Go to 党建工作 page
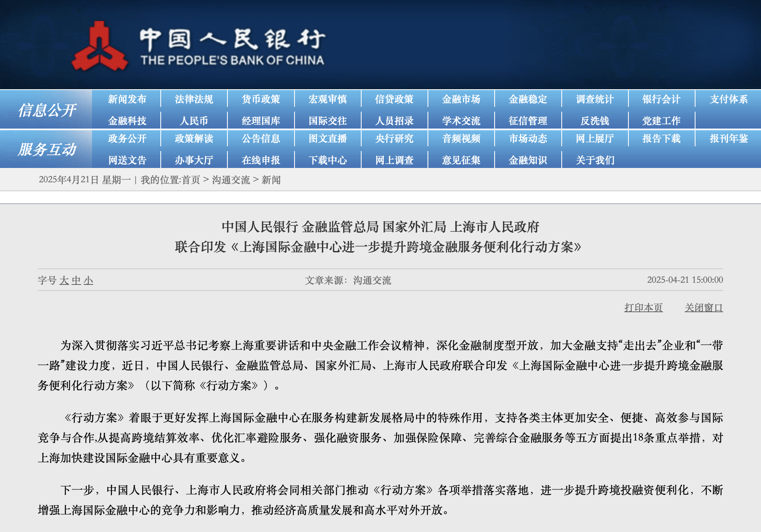 661,121
